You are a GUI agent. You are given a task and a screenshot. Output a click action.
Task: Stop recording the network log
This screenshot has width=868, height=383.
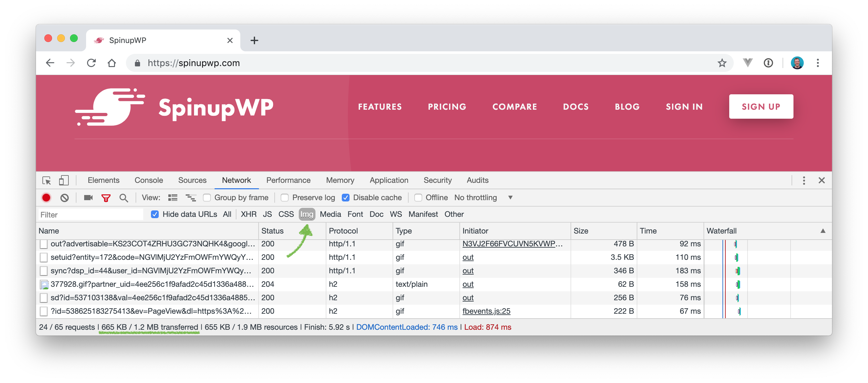(x=47, y=198)
